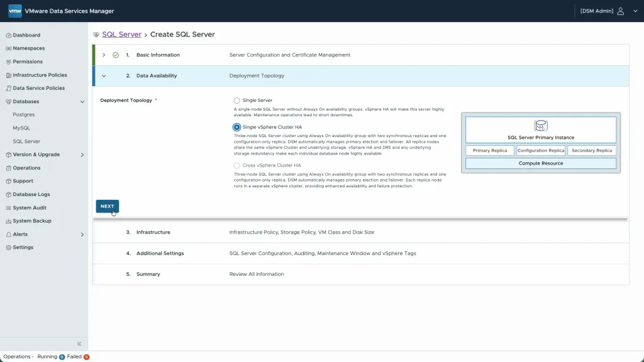Click the VMware Data Services Manager title
Image resolution: width=644 pixels, height=362 pixels.
click(x=69, y=11)
